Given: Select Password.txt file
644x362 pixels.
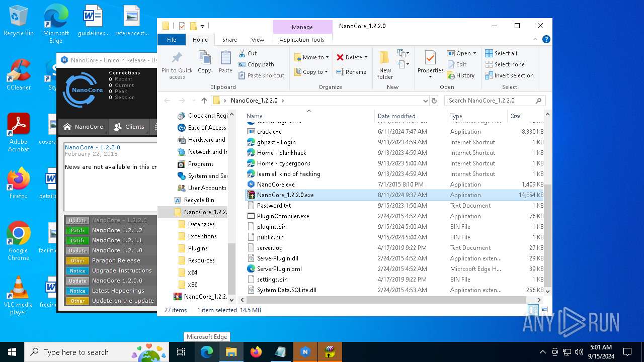Looking at the screenshot, I should 274,206.
